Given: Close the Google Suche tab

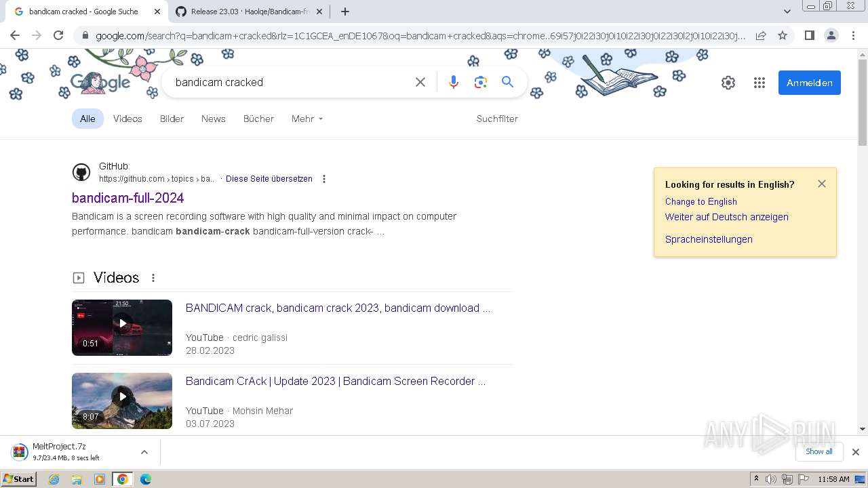Looking at the screenshot, I should point(157,12).
